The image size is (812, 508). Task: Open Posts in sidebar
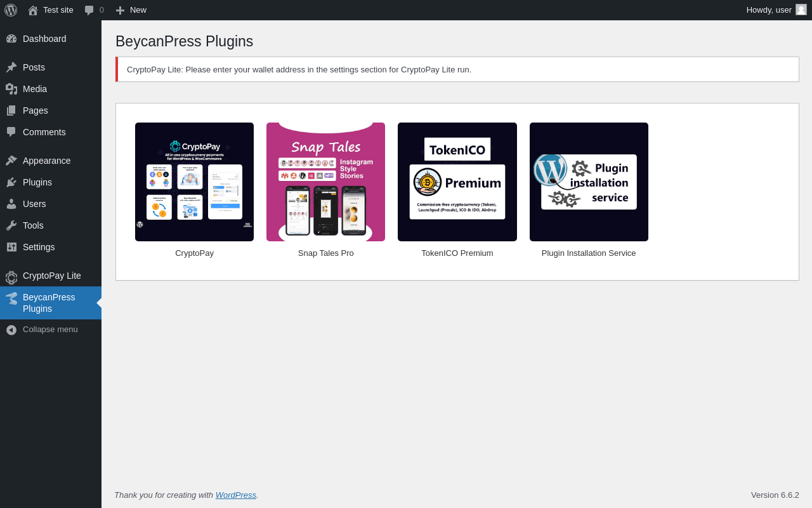pos(51,67)
